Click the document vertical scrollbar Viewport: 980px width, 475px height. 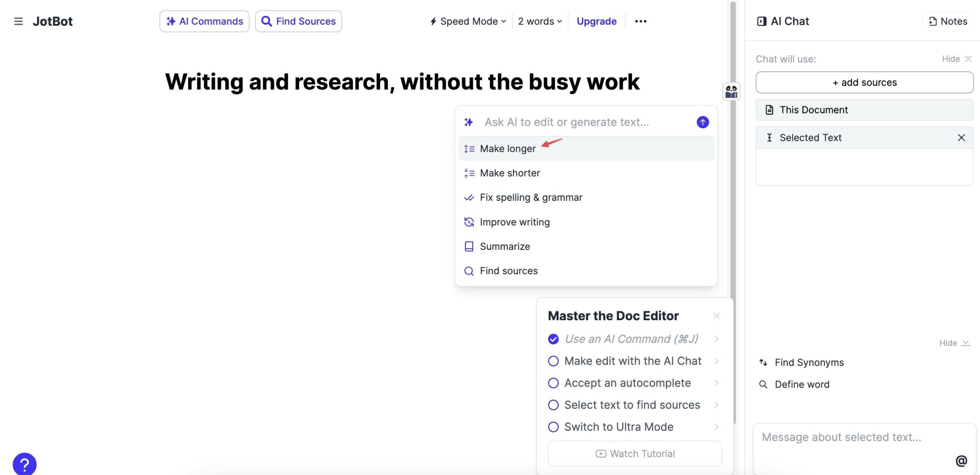pos(733,213)
